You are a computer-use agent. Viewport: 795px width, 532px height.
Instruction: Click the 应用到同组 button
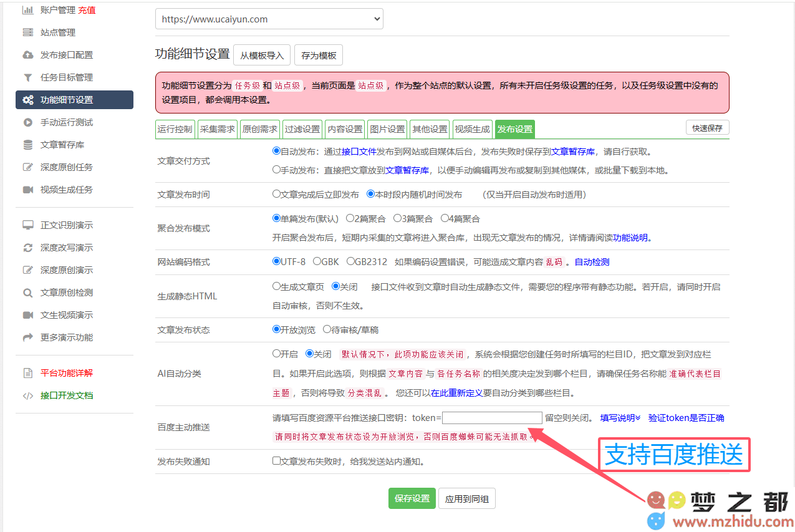[467, 498]
